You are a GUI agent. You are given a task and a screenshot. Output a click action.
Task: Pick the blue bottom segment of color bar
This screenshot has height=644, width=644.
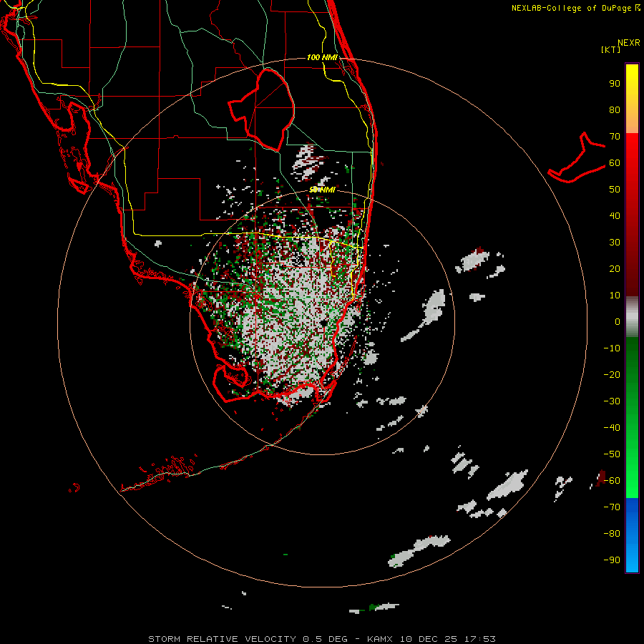[x=632, y=535]
